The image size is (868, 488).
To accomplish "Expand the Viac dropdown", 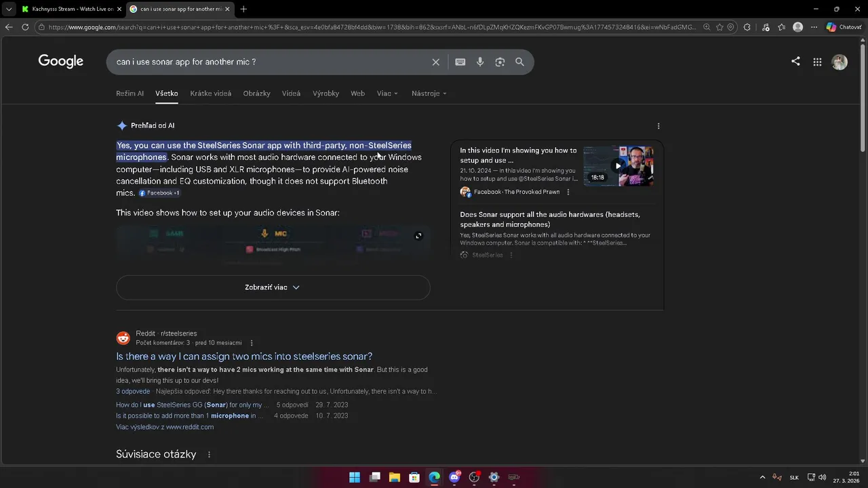I will (x=387, y=94).
